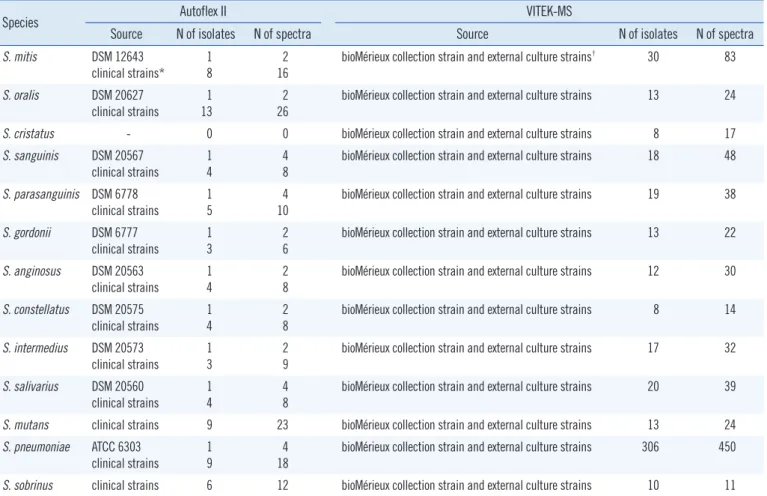The image size is (767, 496).
Task: Select the 'DSM 6777' source cell
Action: 114,232
